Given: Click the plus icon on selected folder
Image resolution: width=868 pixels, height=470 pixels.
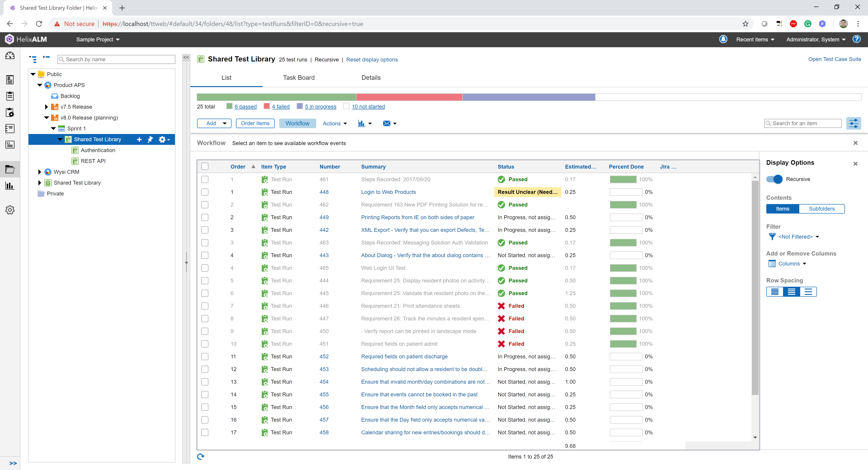Looking at the screenshot, I should (139, 139).
